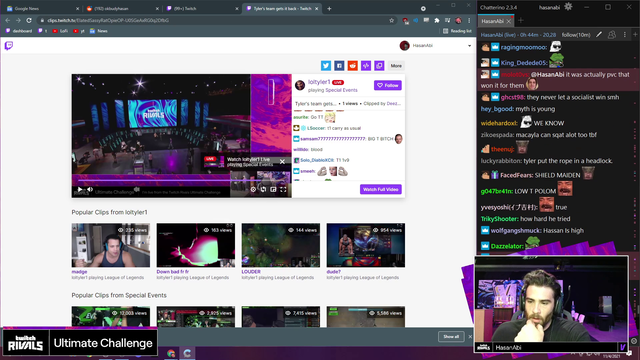
Task: Share the clip on Facebook
Action: pos(339,66)
